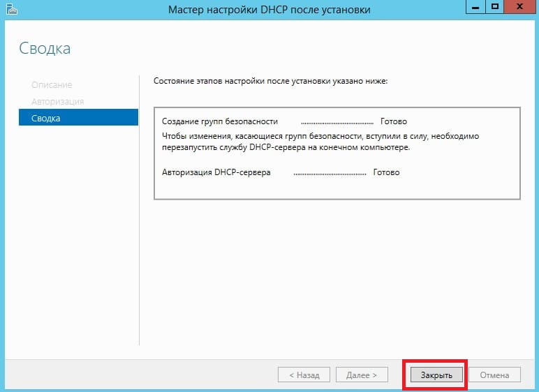
Task: Select the Сводка step in sidebar
Action: 78,118
